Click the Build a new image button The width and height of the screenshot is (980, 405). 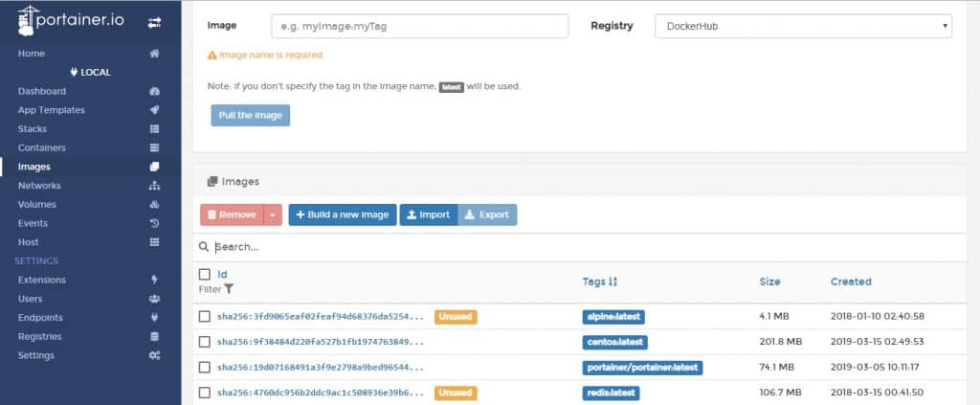[342, 215]
